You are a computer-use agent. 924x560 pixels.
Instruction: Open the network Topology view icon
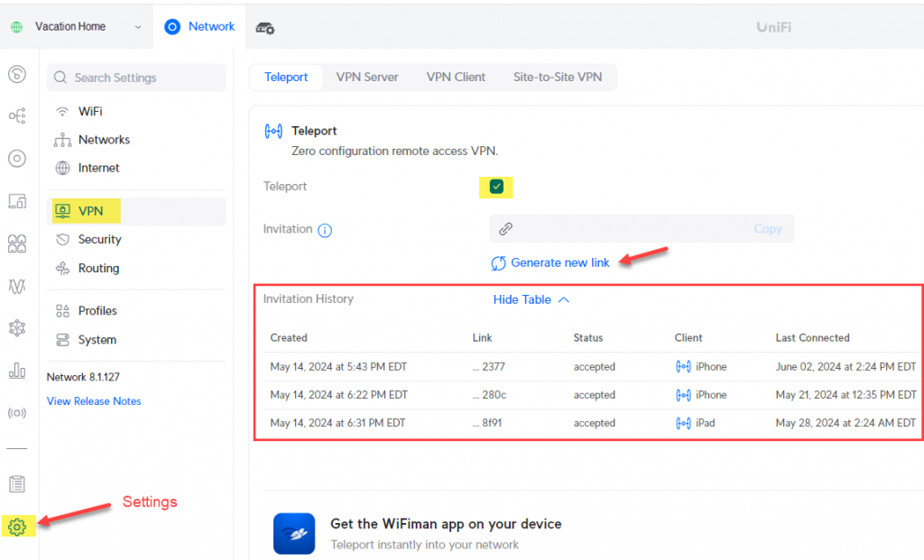17,115
